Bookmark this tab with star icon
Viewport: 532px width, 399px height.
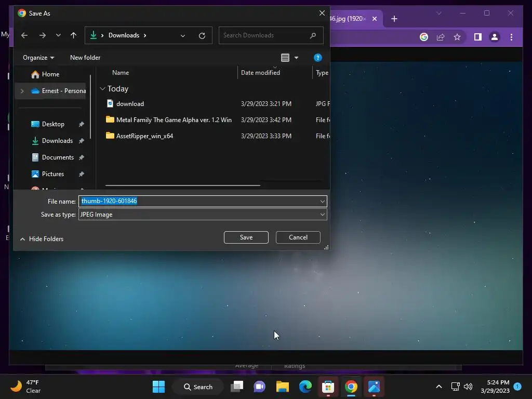point(457,37)
